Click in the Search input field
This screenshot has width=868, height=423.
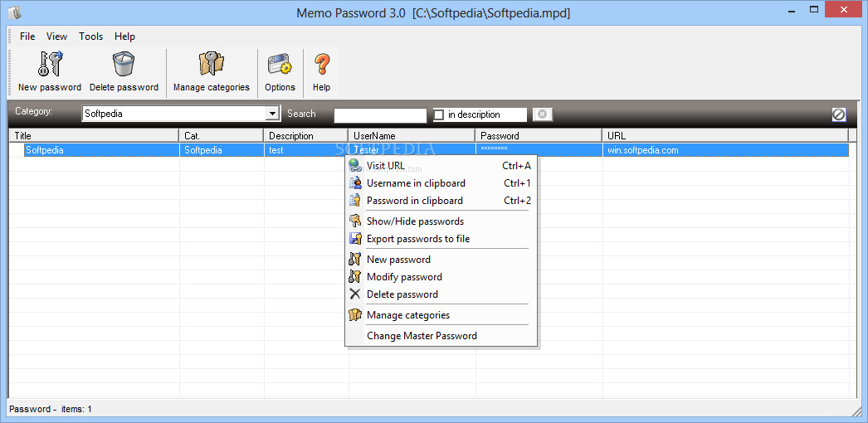point(380,115)
